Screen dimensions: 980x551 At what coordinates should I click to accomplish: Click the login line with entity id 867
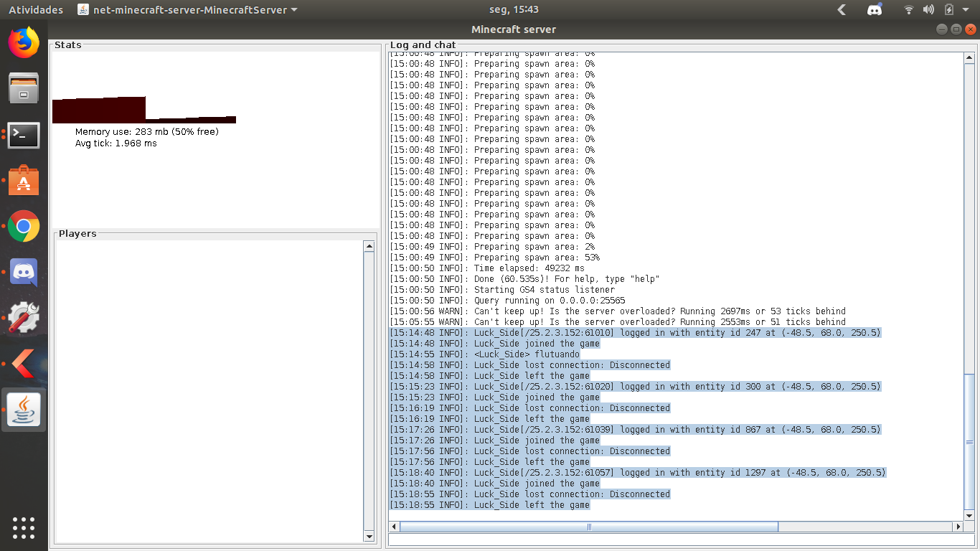tap(635, 430)
